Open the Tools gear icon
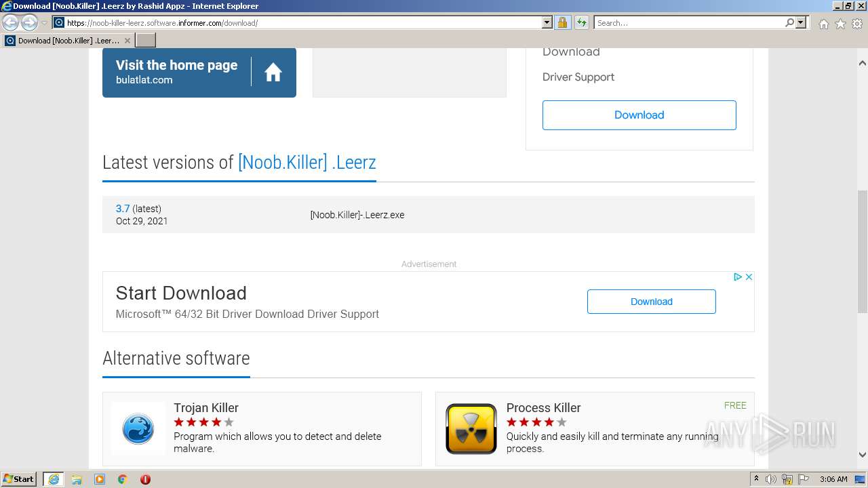Image resolution: width=868 pixels, height=488 pixels. pyautogui.click(x=857, y=24)
